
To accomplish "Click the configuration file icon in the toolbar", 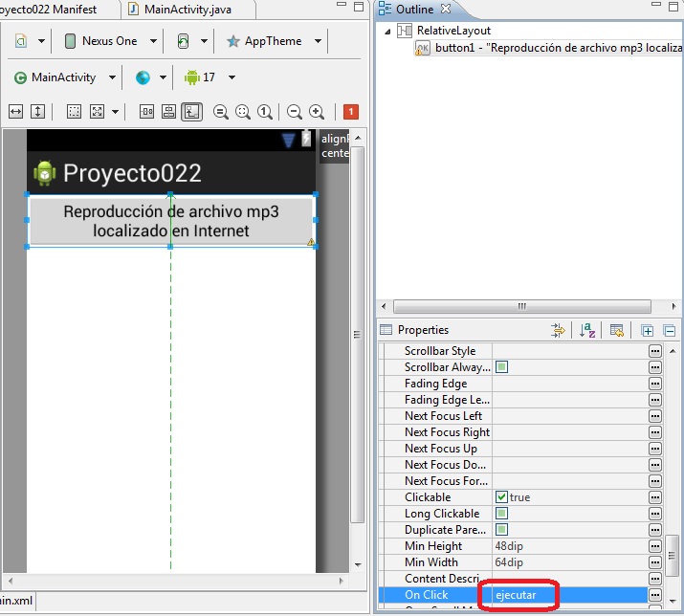I will point(21,41).
